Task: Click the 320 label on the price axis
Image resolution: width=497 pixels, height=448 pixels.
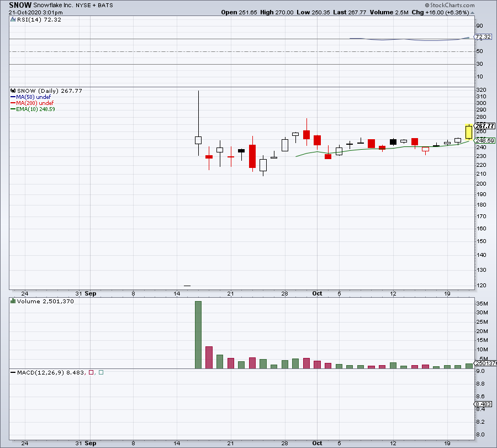Action: (x=481, y=89)
